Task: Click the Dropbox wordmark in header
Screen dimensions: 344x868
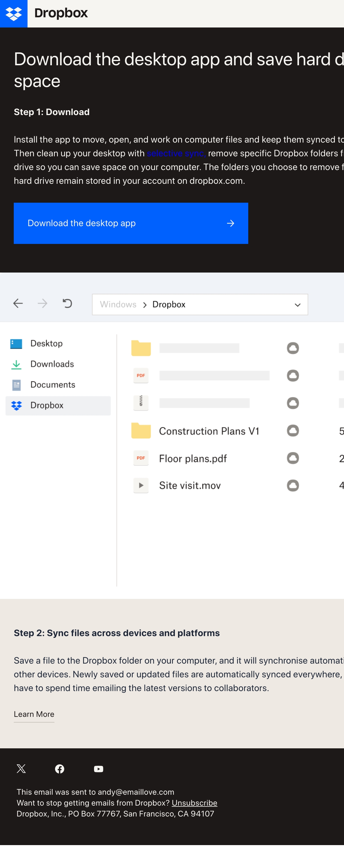Action: pos(61,13)
